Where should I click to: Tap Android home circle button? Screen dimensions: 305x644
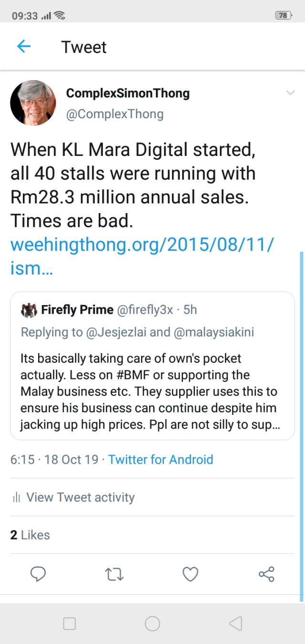[x=152, y=624]
